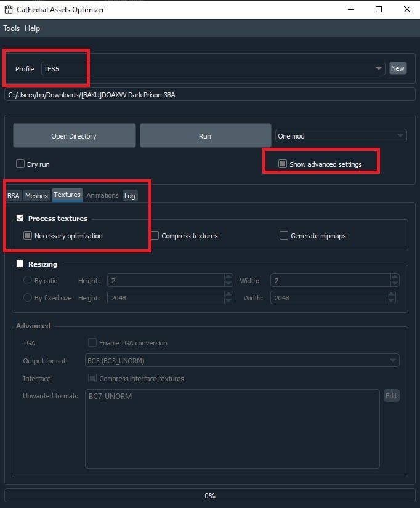Uncheck the Process textures checkbox

[x=20, y=218]
